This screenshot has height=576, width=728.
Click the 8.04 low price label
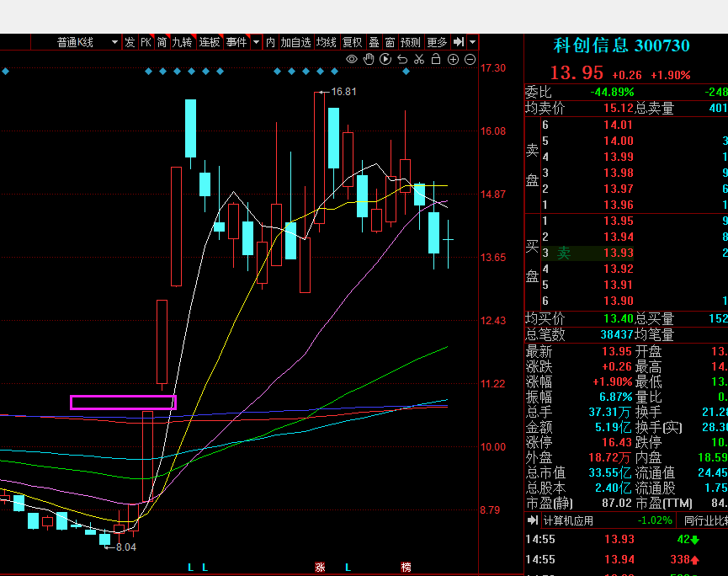pyautogui.click(x=125, y=547)
